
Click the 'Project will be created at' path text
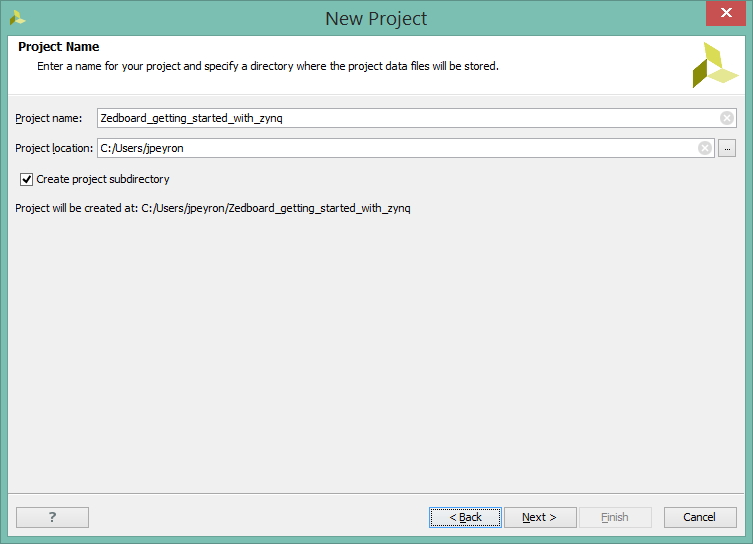pyautogui.click(x=213, y=208)
